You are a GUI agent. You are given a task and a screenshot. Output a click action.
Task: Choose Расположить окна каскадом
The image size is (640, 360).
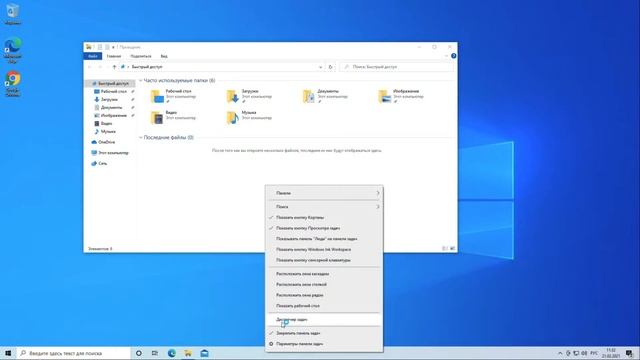tap(324, 274)
